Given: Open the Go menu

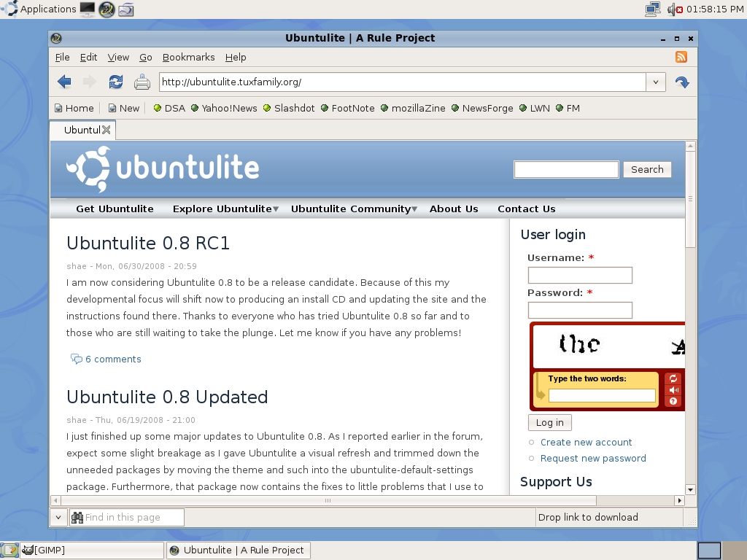Looking at the screenshot, I should point(146,57).
